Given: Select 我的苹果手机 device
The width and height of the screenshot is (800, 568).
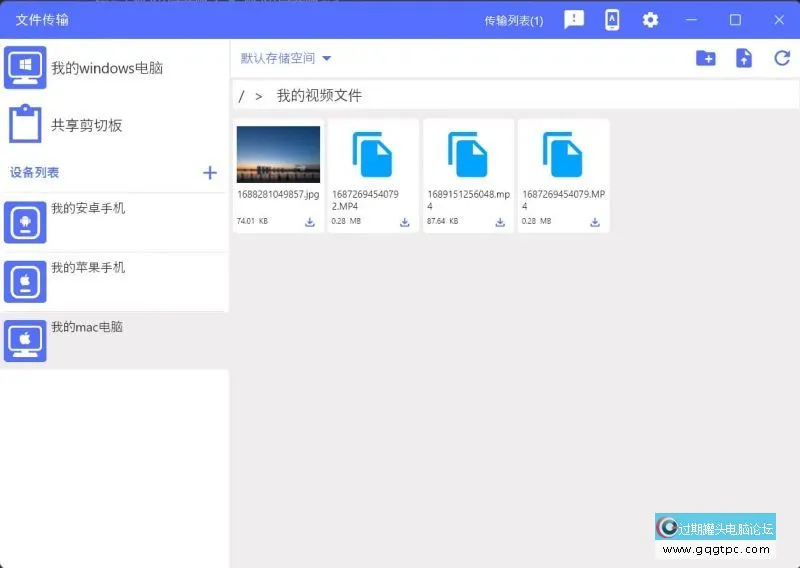Looking at the screenshot, I should [x=114, y=282].
